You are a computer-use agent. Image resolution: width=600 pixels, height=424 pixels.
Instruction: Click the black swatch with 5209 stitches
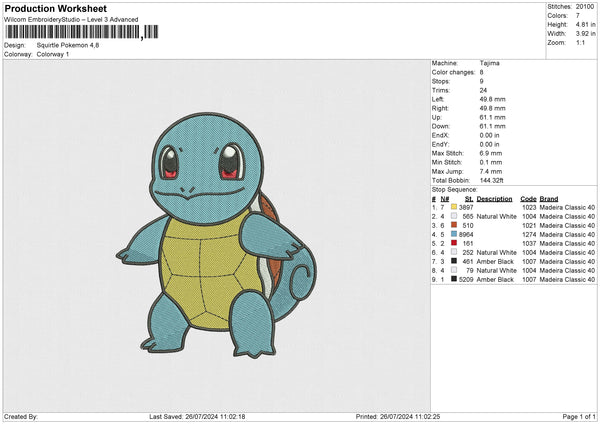click(455, 279)
